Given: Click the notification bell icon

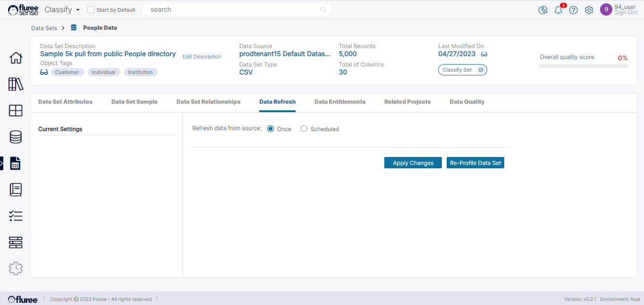Looking at the screenshot, I should tap(558, 10).
